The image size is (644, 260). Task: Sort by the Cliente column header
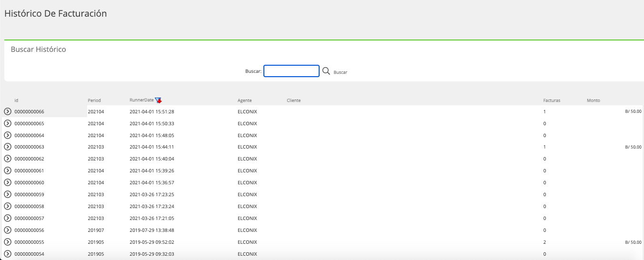pyautogui.click(x=294, y=100)
